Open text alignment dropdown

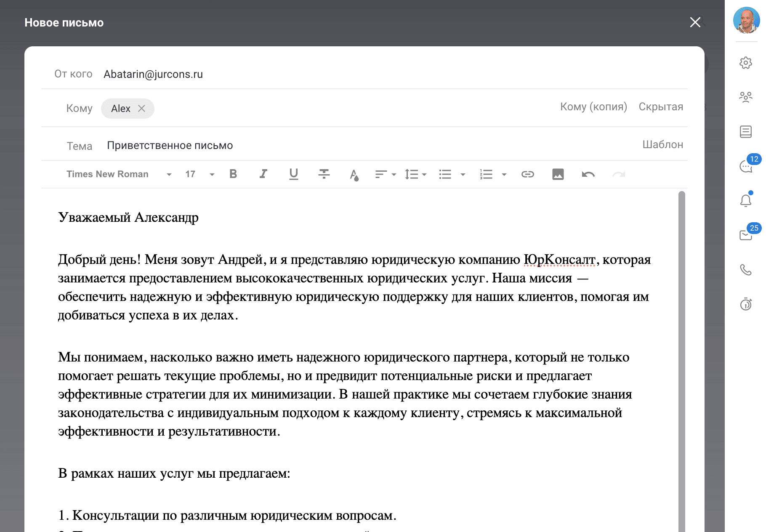[x=385, y=174]
